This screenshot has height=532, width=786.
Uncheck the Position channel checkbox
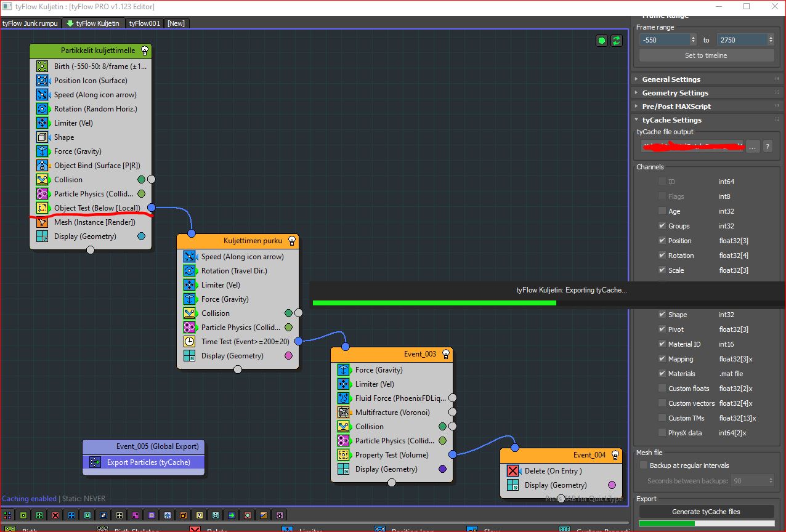662,241
